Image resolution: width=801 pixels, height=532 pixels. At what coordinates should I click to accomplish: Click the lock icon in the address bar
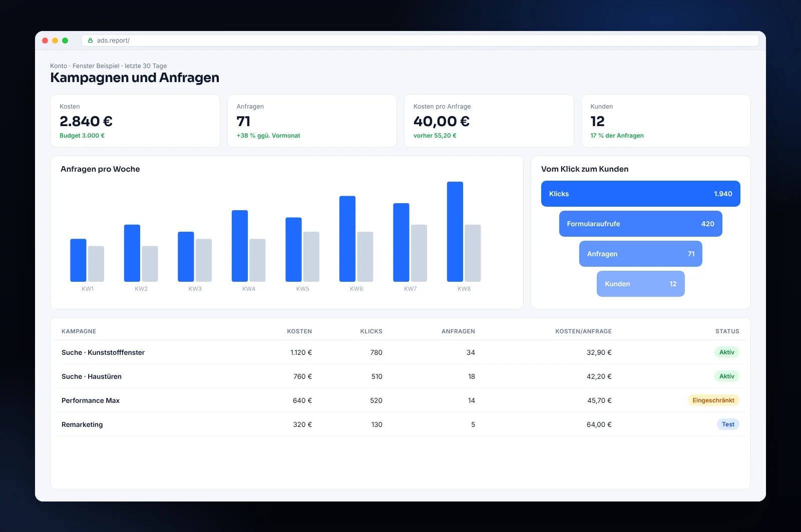click(90, 41)
